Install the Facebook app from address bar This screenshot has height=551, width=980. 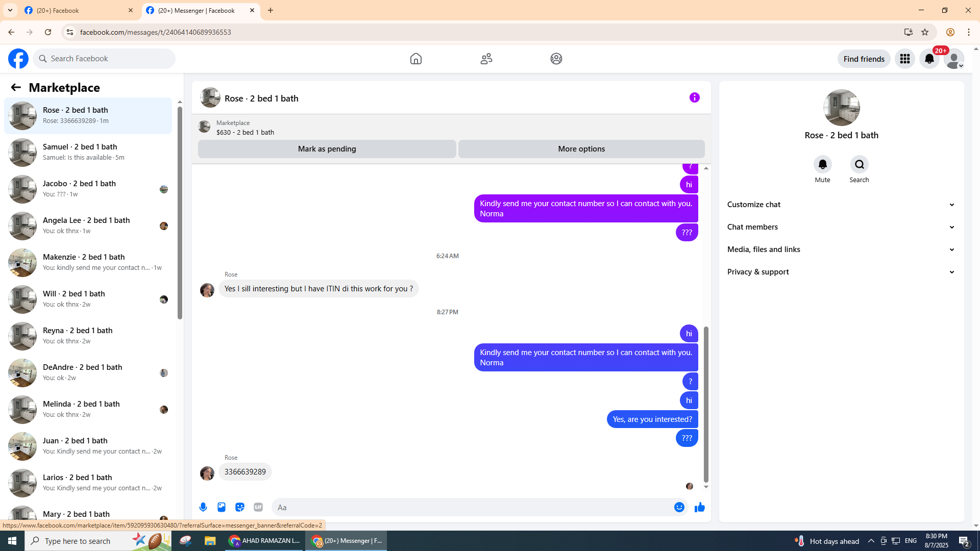point(909,32)
